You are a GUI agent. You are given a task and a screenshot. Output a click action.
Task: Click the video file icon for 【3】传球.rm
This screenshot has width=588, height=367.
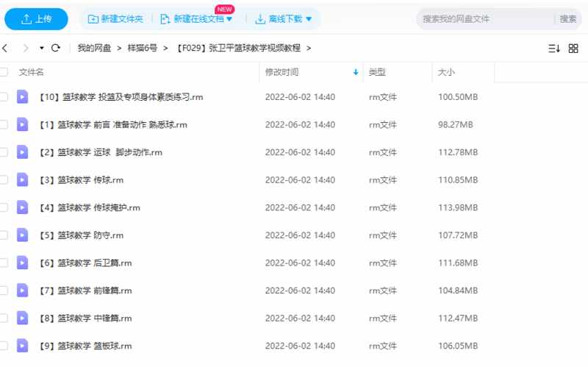pyautogui.click(x=23, y=179)
